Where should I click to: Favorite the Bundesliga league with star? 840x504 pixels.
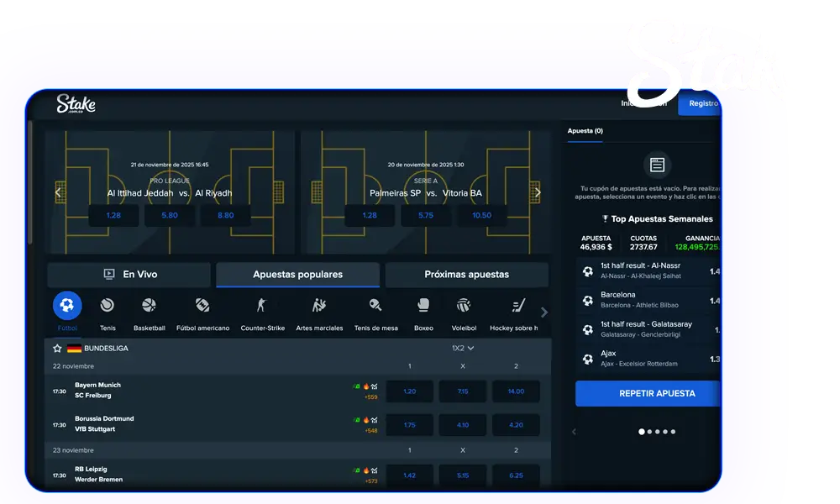click(57, 348)
